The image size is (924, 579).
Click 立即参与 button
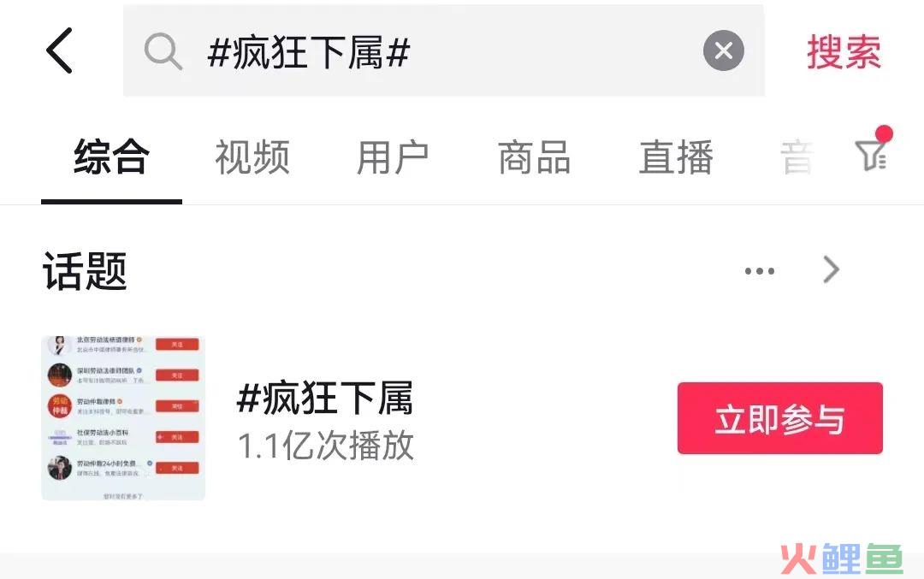780,418
